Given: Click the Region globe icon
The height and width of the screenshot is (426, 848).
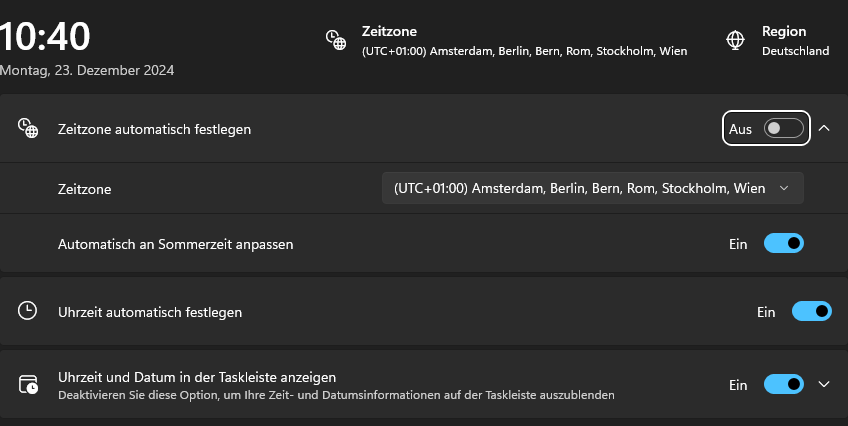Looking at the screenshot, I should [x=735, y=40].
